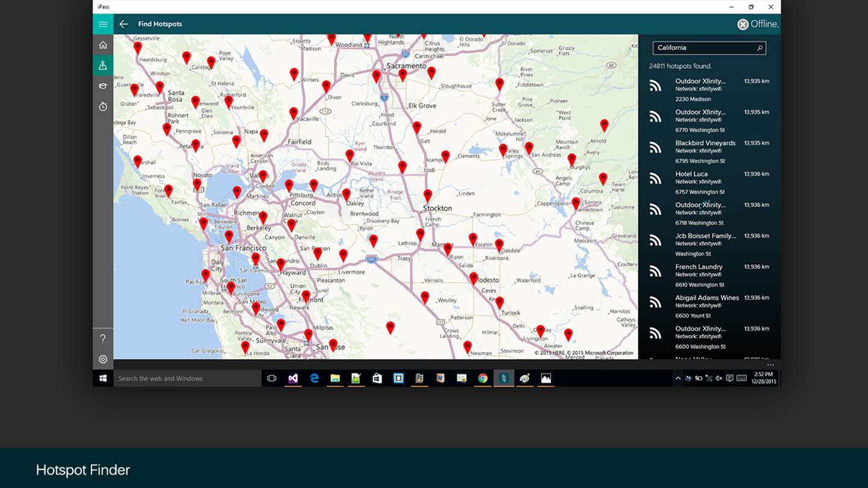Click the map pin above Winters
This screenshot has height=488, width=868.
(294, 74)
